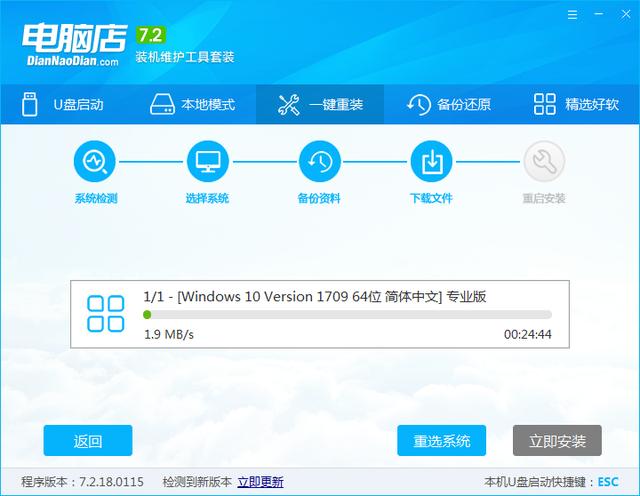640x496 pixels.
Task: Click the Windows tiles icon in download box
Action: [x=106, y=314]
